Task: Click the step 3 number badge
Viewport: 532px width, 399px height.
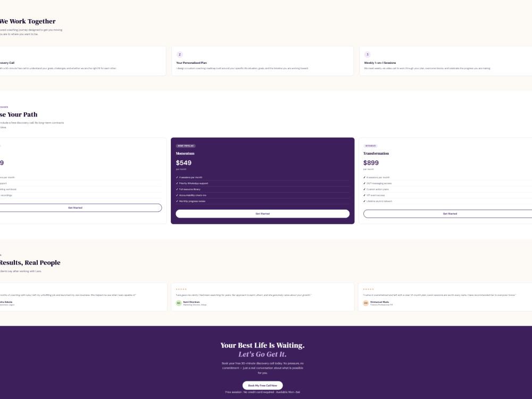Action: pyautogui.click(x=367, y=55)
